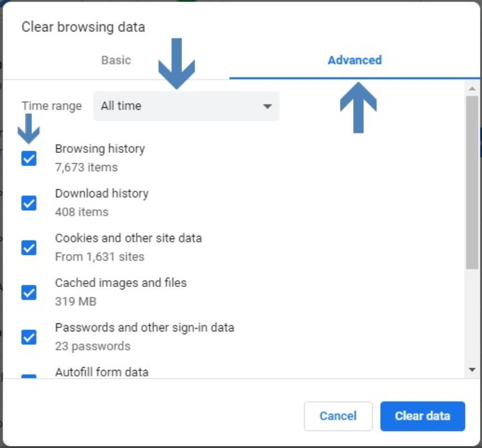
Task: Click the scrollbar up arrow
Action: [x=472, y=88]
